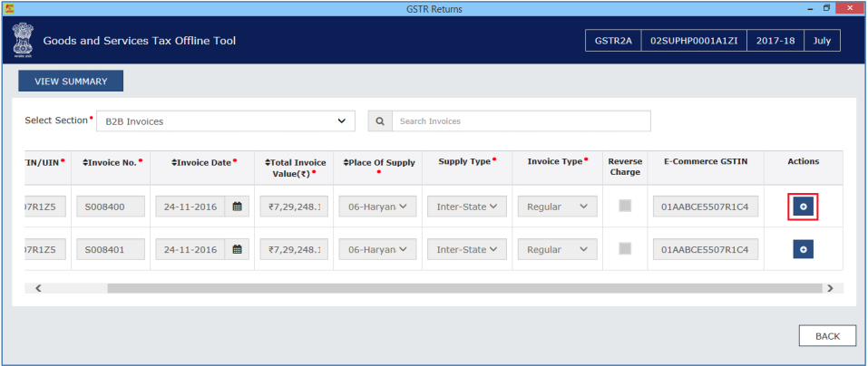
Task: Click GSTIN/UIN field in S008401 row
Action: [45, 249]
